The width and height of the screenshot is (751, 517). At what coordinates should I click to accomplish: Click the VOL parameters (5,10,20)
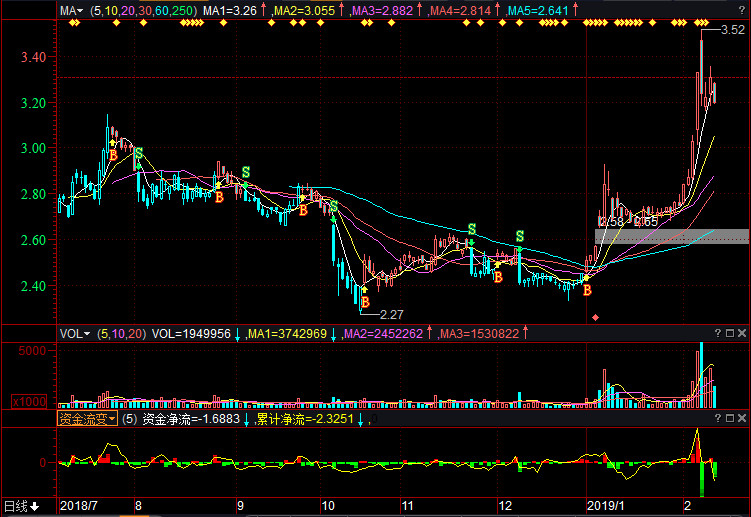[x=121, y=333]
